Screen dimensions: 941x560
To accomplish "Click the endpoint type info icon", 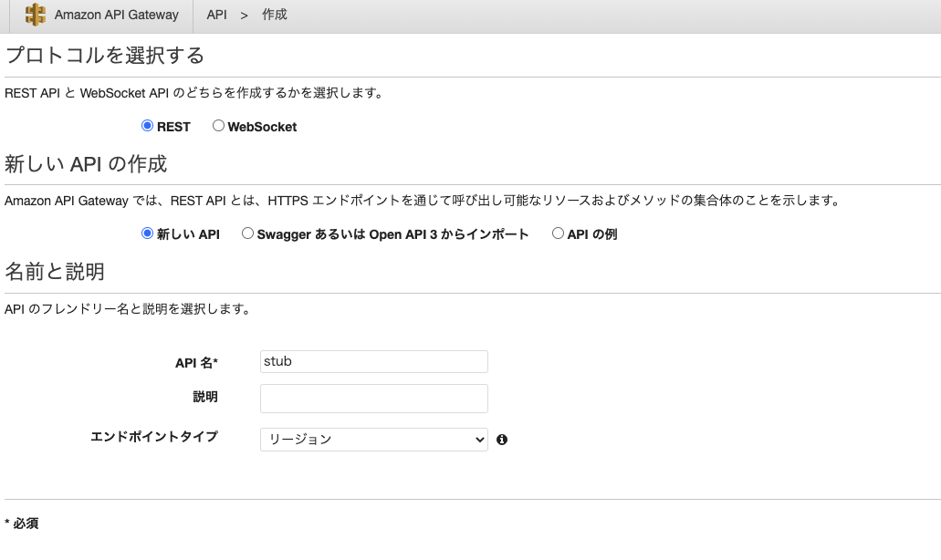I will [502, 440].
